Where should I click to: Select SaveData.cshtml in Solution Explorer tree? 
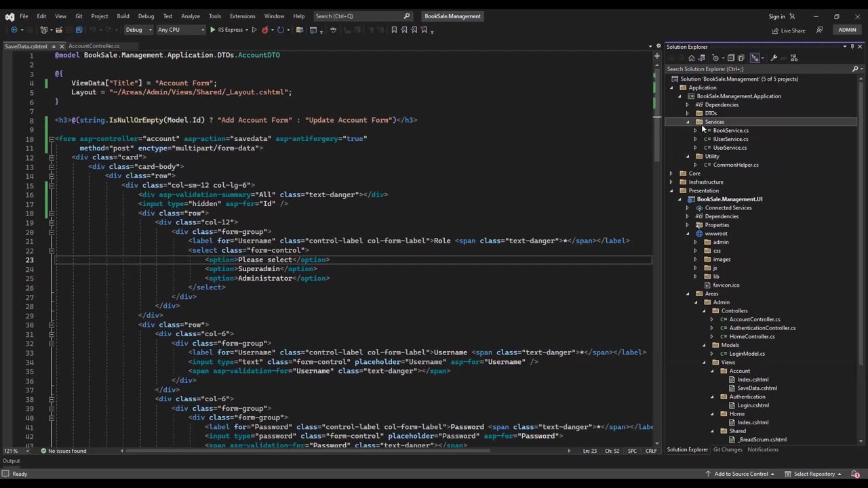757,388
